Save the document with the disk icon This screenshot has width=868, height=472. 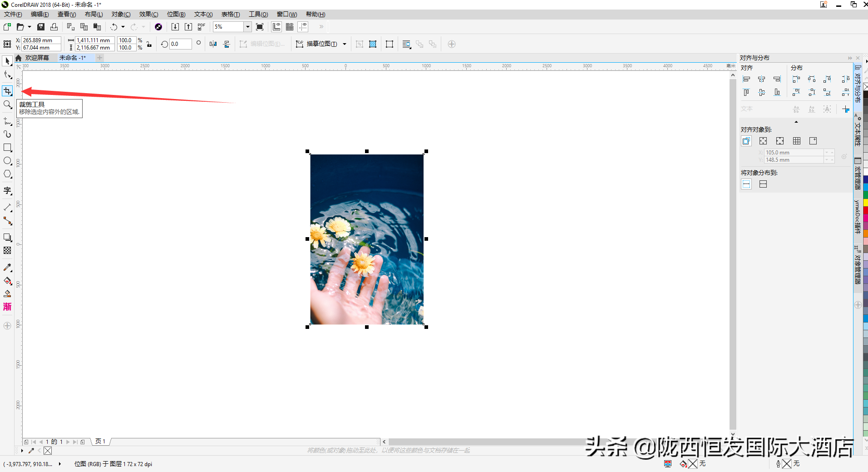[41, 27]
